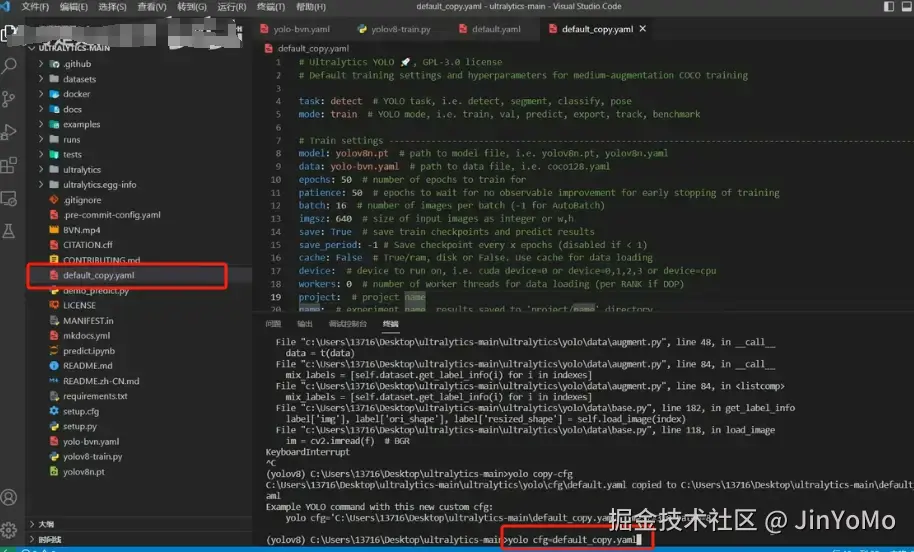Viewport: 914px width, 552px height.
Task: Open the Run and Debug view
Action: [x=9, y=132]
